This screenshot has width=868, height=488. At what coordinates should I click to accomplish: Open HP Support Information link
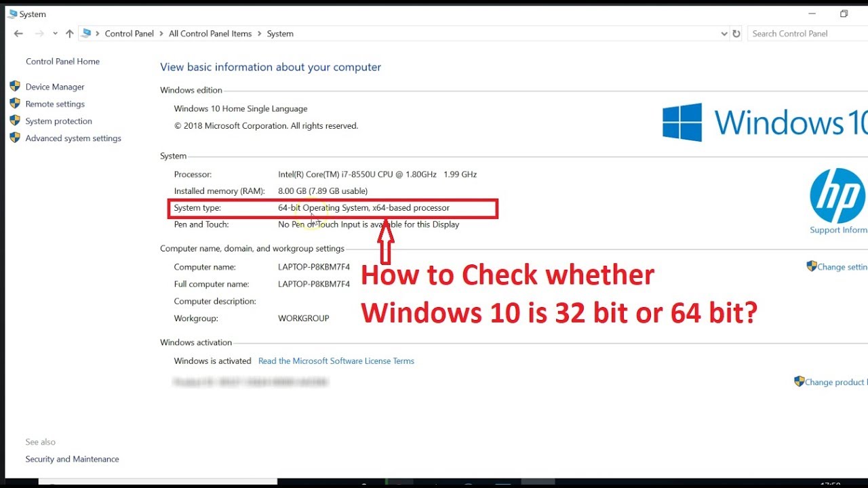pos(839,230)
